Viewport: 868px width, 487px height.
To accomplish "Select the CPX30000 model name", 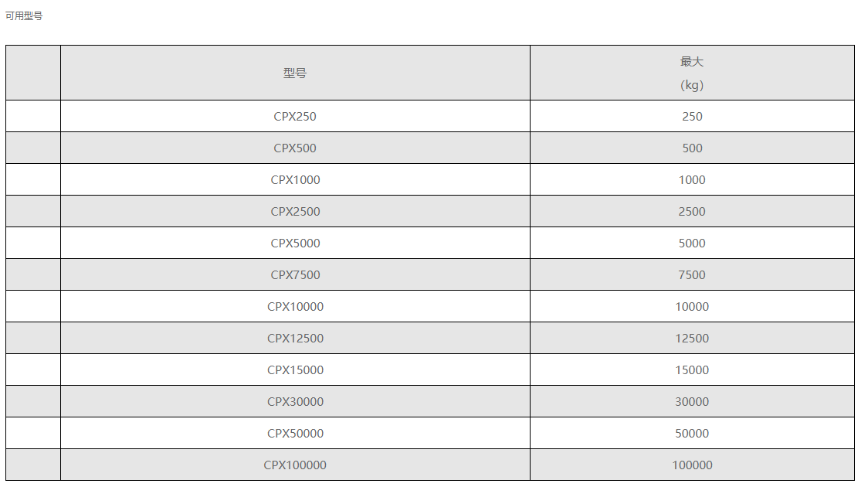I will (295, 402).
